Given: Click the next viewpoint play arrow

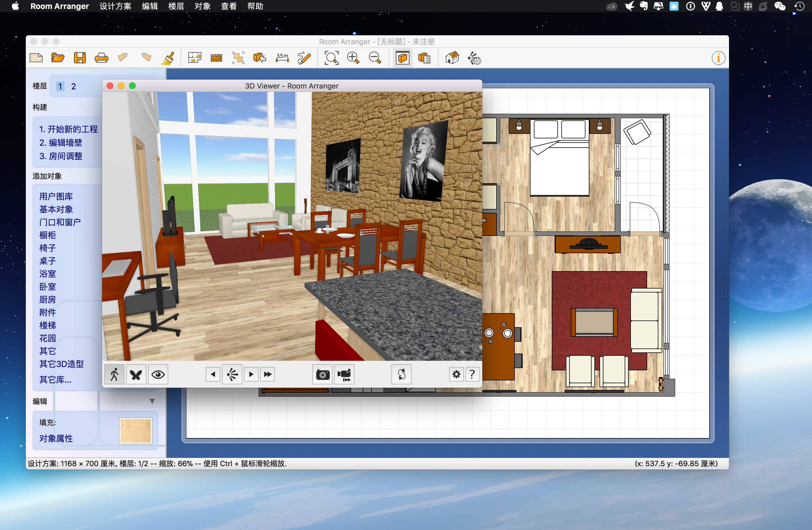Looking at the screenshot, I should pos(252,374).
